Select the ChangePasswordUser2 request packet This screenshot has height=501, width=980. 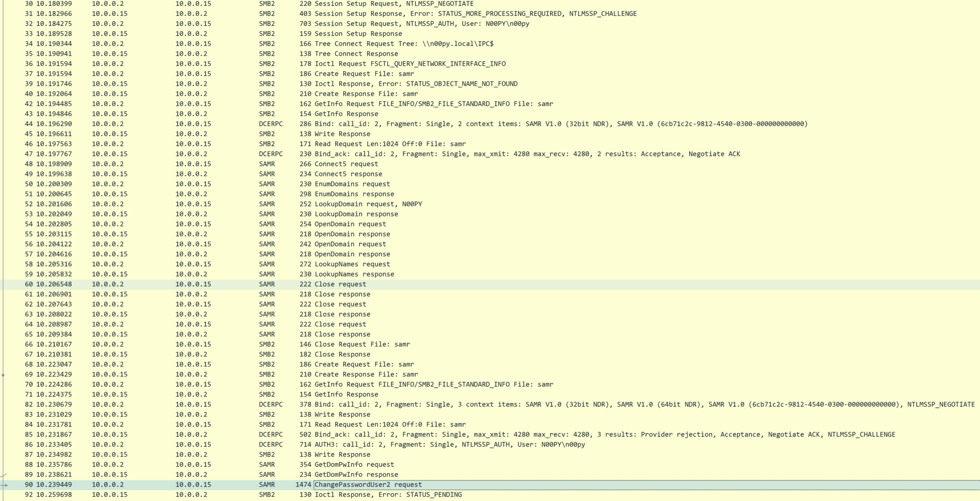tap(368, 484)
